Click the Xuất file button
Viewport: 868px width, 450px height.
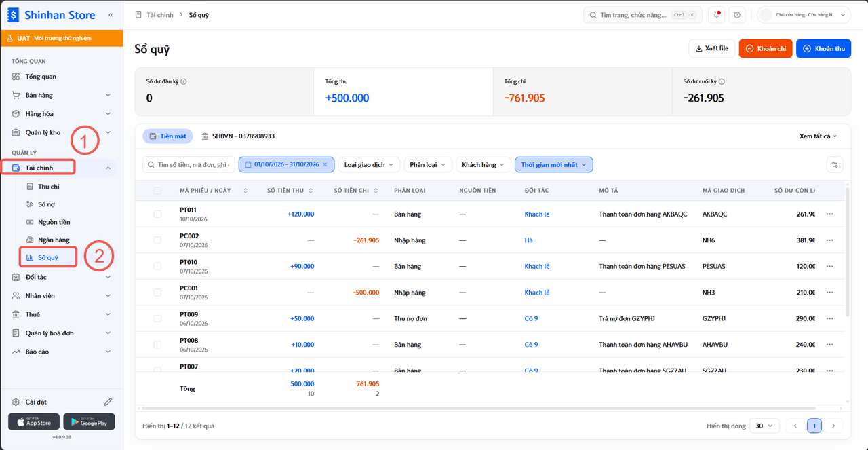(711, 48)
